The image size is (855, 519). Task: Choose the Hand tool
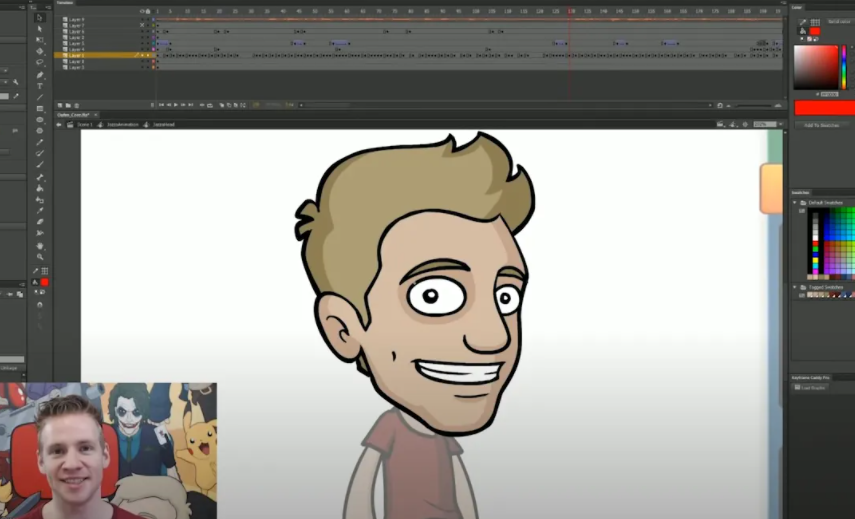pos(40,246)
